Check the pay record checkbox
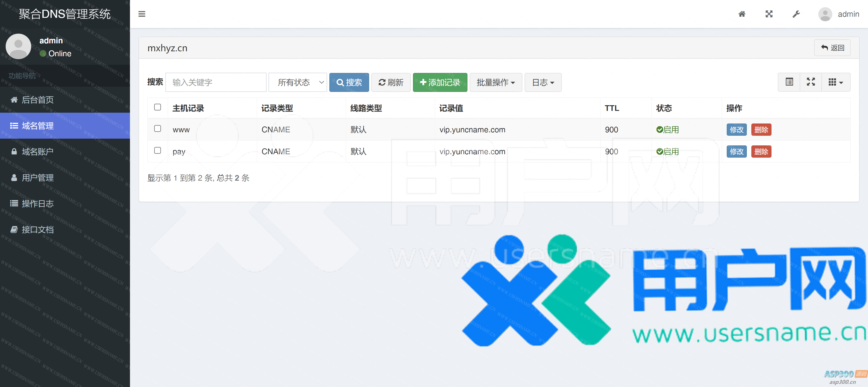The height and width of the screenshot is (387, 868). tap(157, 150)
